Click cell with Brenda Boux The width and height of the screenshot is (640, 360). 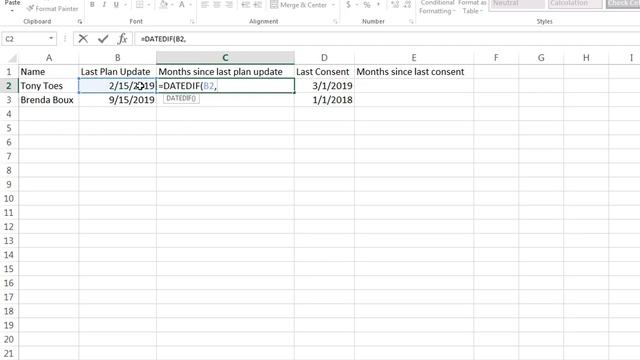point(49,100)
